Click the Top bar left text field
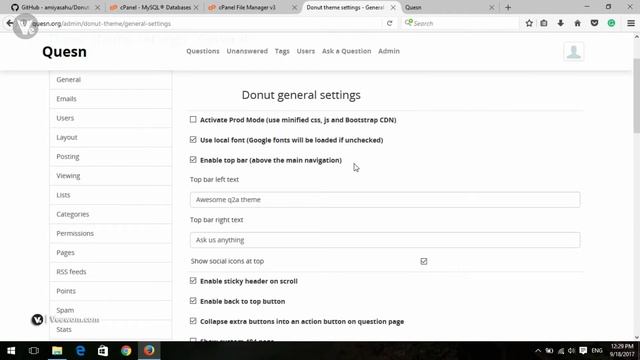Viewport: 640px width, 360px height. (x=385, y=200)
